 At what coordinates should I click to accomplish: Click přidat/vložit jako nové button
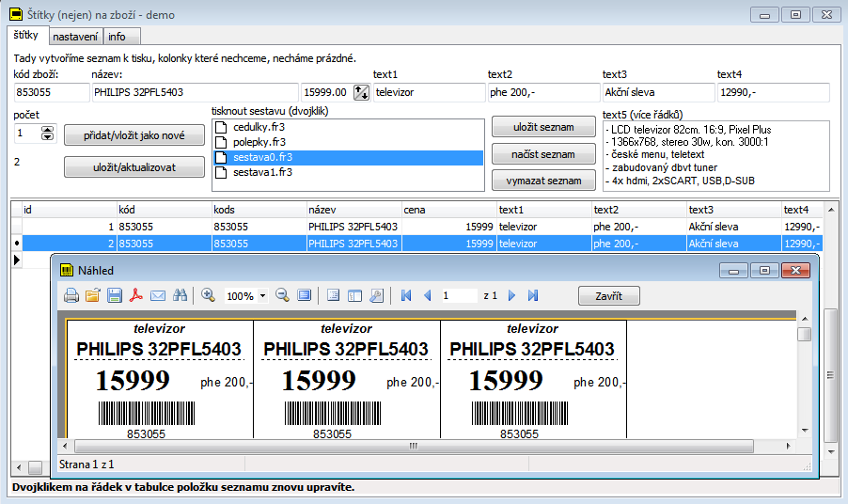[x=134, y=135]
